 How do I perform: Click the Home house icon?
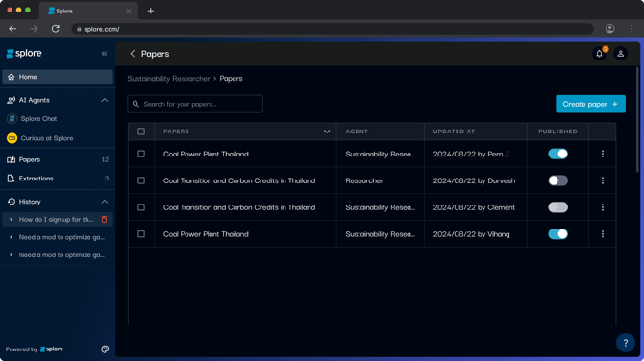[12, 77]
